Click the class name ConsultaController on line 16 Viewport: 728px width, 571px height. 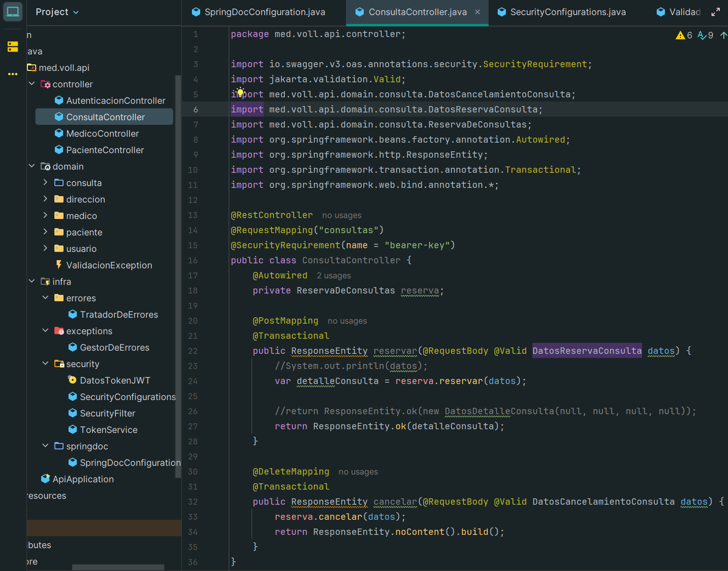click(351, 260)
